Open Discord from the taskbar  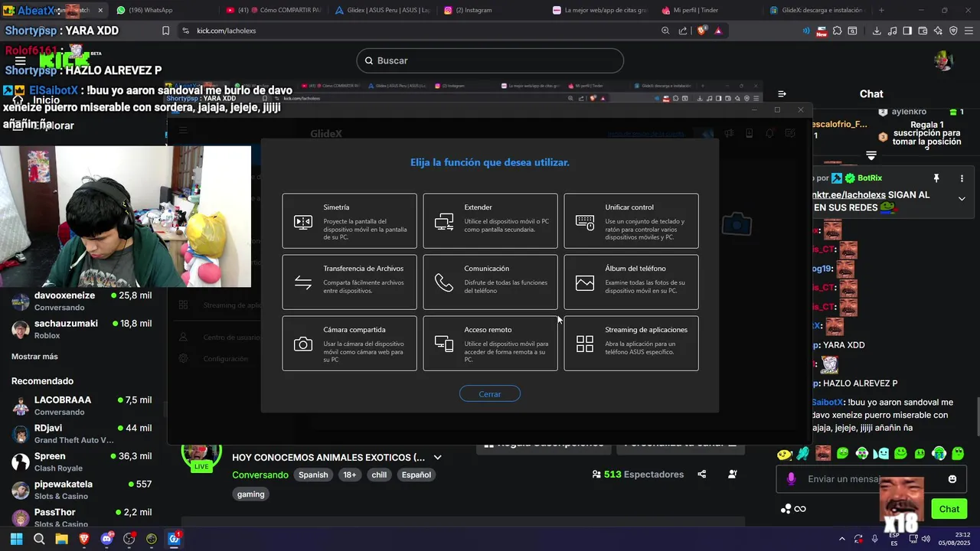(106, 539)
